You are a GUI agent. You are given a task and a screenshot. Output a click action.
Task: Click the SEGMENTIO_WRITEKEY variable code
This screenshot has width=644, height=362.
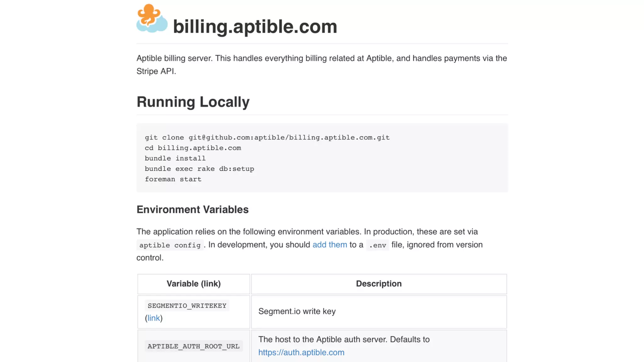[187, 306]
